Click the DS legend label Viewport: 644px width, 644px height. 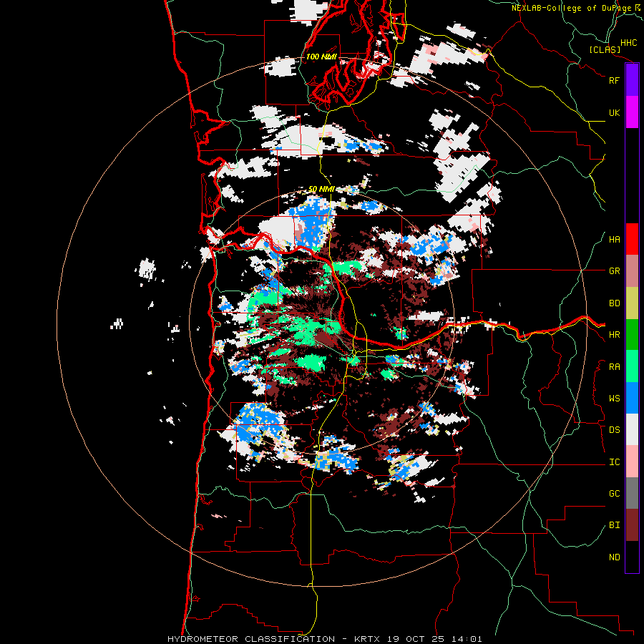click(x=614, y=429)
